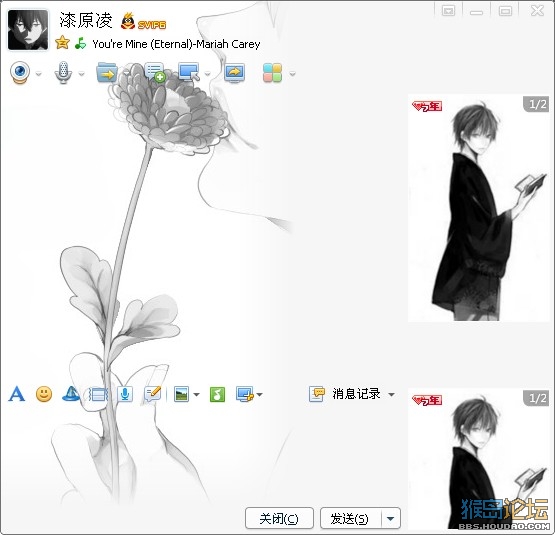Image resolution: width=555 pixels, height=535 pixels.
Task: Click the 关闭(C) button
Action: (279, 519)
